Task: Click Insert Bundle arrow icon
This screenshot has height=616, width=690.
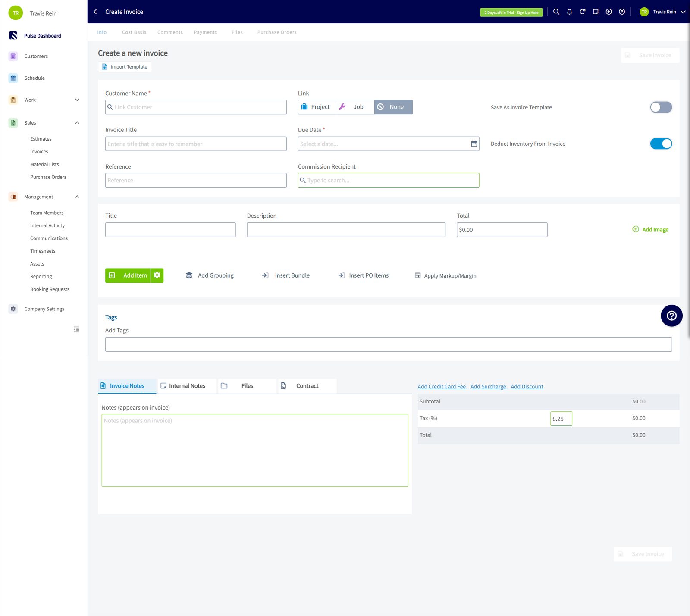Action: pos(265,275)
